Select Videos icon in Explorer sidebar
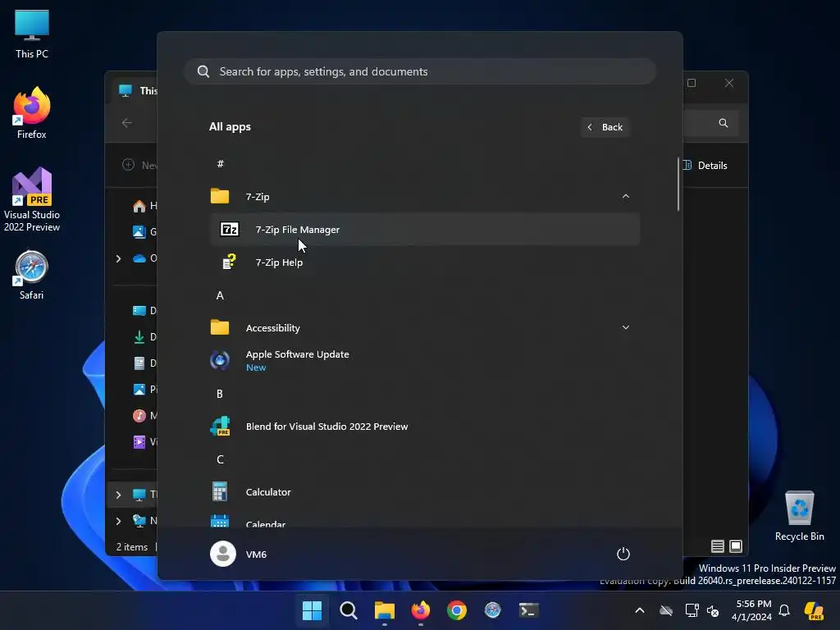This screenshot has width=840, height=630. click(139, 442)
